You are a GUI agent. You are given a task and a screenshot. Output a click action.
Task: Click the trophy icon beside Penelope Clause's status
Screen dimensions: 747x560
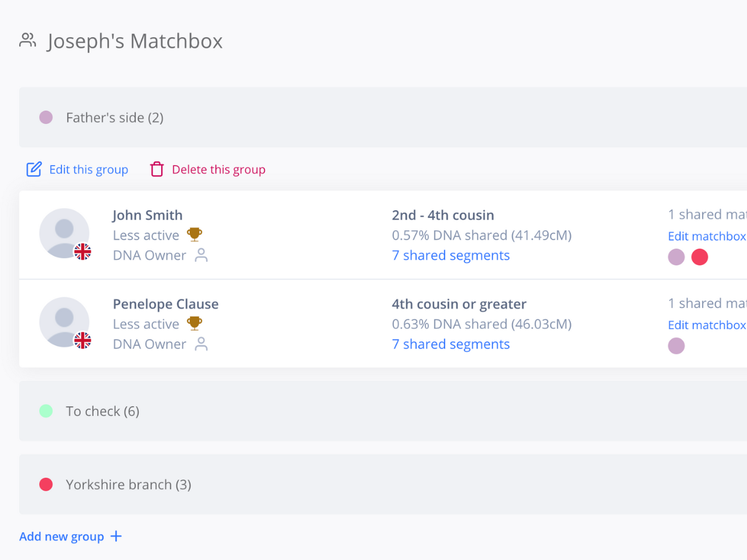pos(193,324)
